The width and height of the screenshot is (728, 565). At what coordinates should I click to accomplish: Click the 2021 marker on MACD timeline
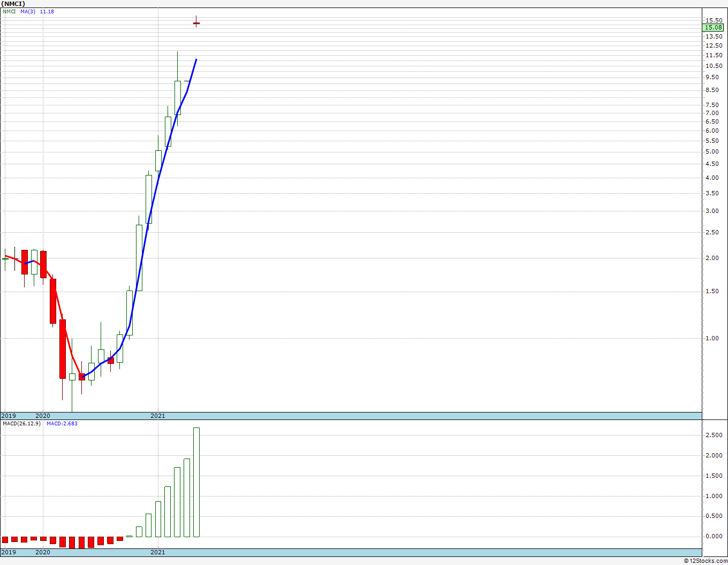(x=157, y=552)
